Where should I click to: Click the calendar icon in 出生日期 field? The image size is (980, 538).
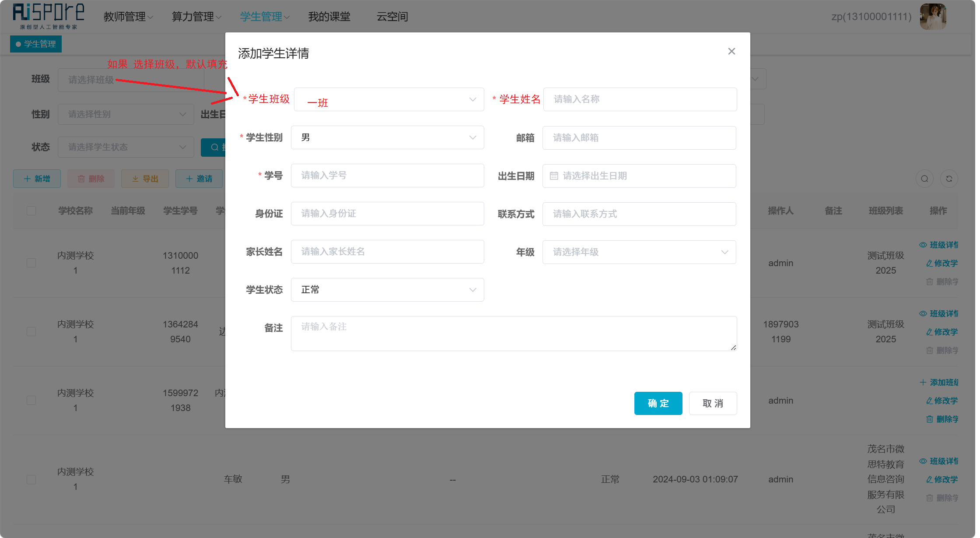point(554,176)
